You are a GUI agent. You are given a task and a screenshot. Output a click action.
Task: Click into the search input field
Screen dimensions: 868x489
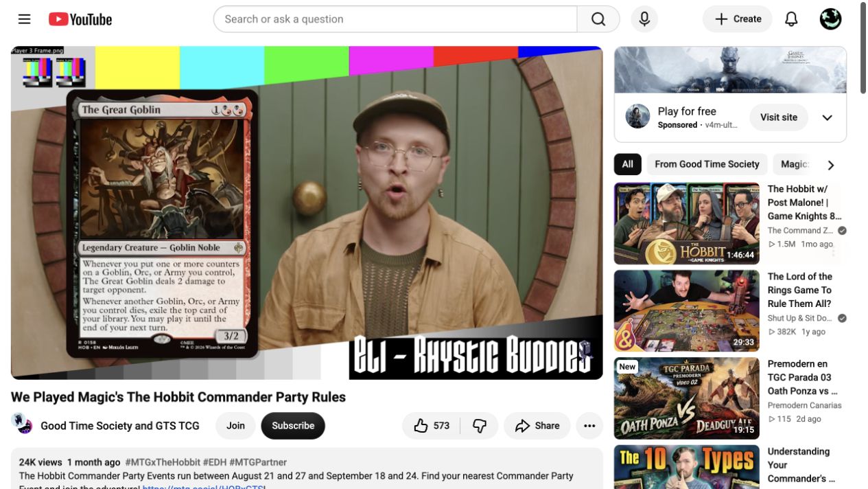point(395,19)
